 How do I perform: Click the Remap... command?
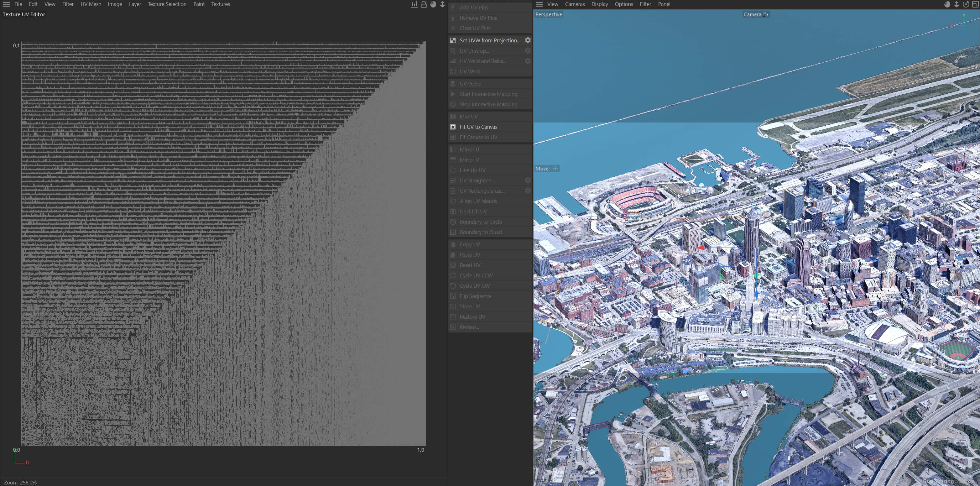coord(490,327)
